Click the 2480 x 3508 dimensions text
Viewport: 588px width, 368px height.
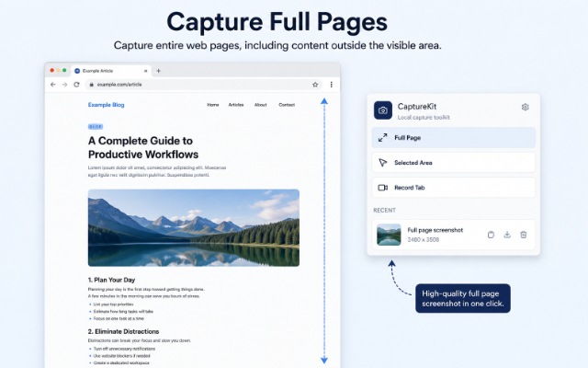pyautogui.click(x=423, y=239)
